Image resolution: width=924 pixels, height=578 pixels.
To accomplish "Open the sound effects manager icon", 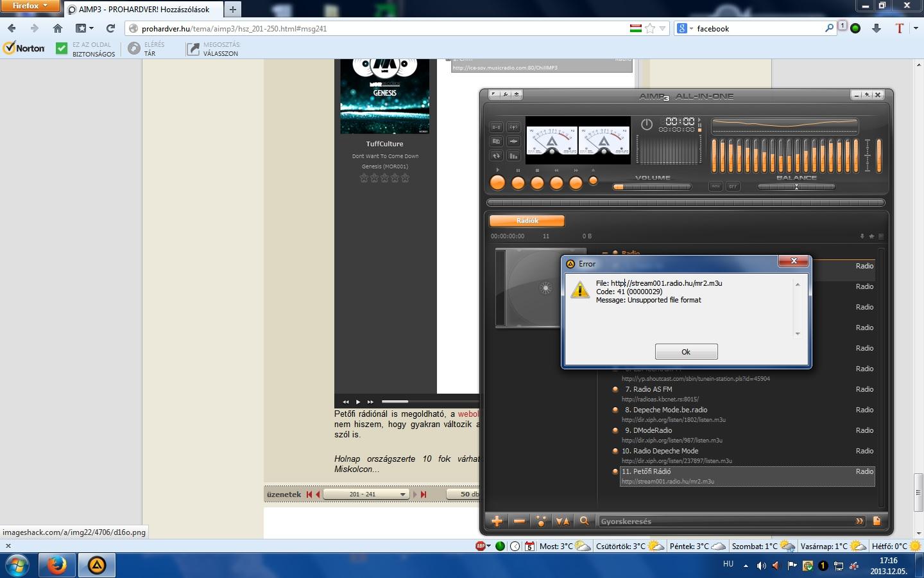I will (513, 127).
